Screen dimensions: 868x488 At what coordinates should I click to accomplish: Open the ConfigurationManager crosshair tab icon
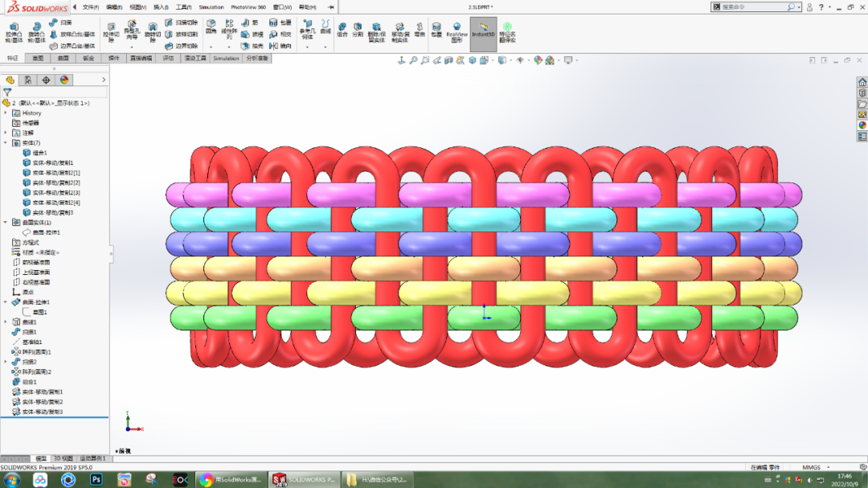coord(46,80)
